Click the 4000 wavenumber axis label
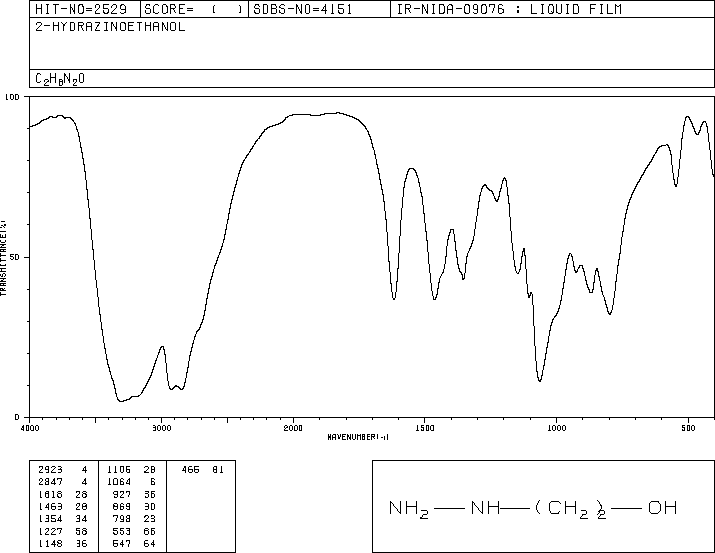 pos(30,428)
